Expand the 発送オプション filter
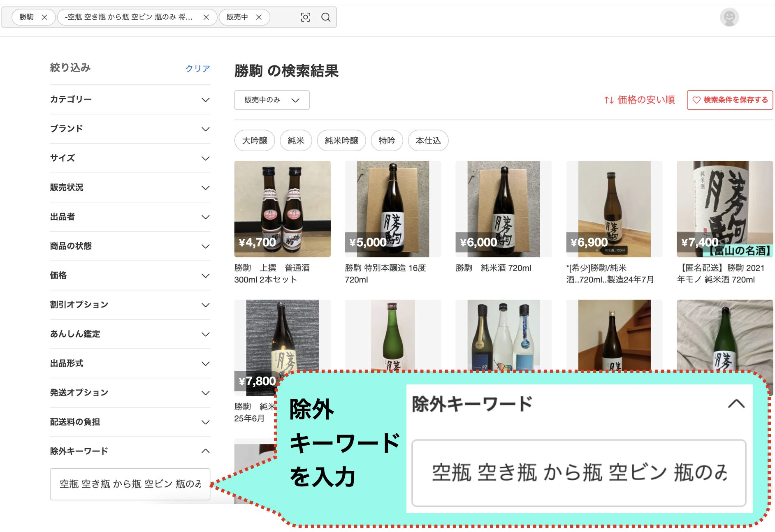 130,393
